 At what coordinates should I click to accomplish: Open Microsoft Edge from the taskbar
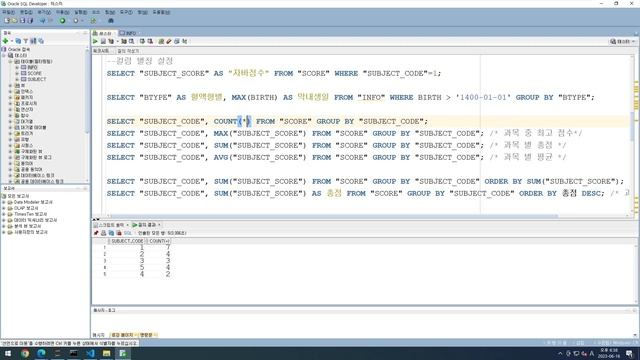point(41,353)
